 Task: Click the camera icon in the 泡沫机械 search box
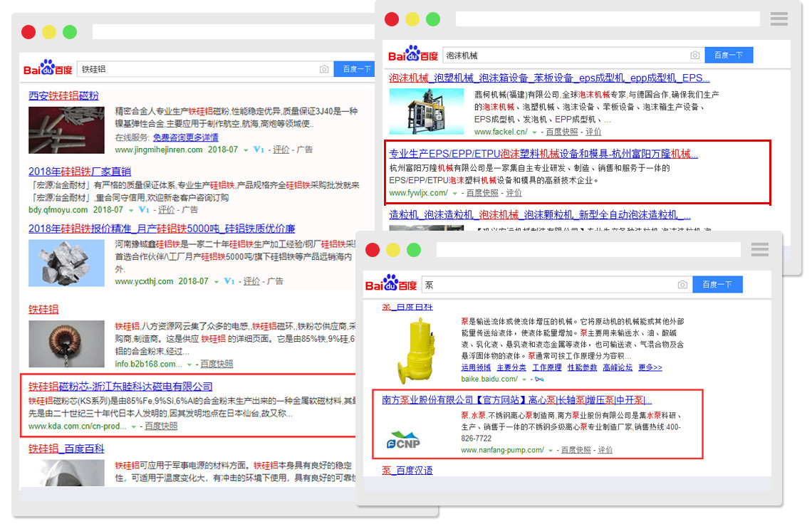click(x=694, y=56)
